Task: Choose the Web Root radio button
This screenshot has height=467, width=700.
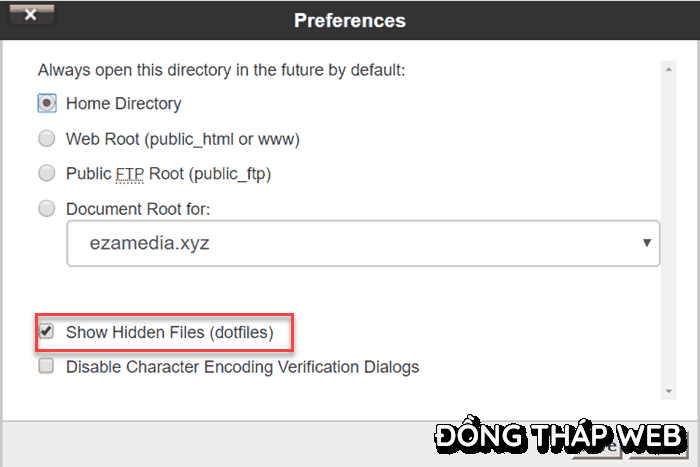Action: tap(47, 138)
